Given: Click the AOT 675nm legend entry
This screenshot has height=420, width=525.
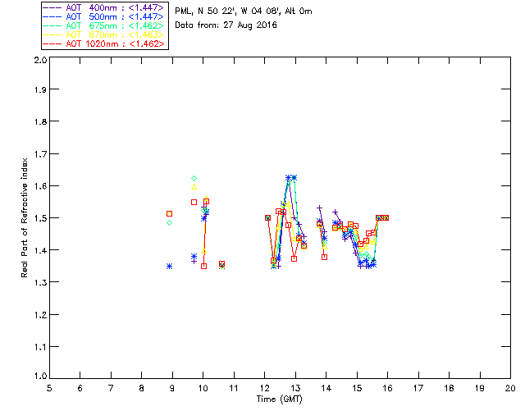Looking at the screenshot, I should 103,25.
